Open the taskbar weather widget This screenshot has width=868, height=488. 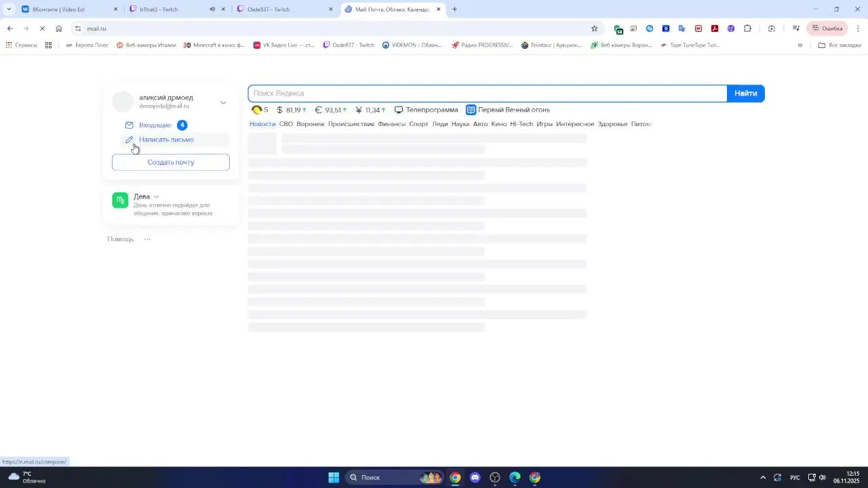coord(27,477)
